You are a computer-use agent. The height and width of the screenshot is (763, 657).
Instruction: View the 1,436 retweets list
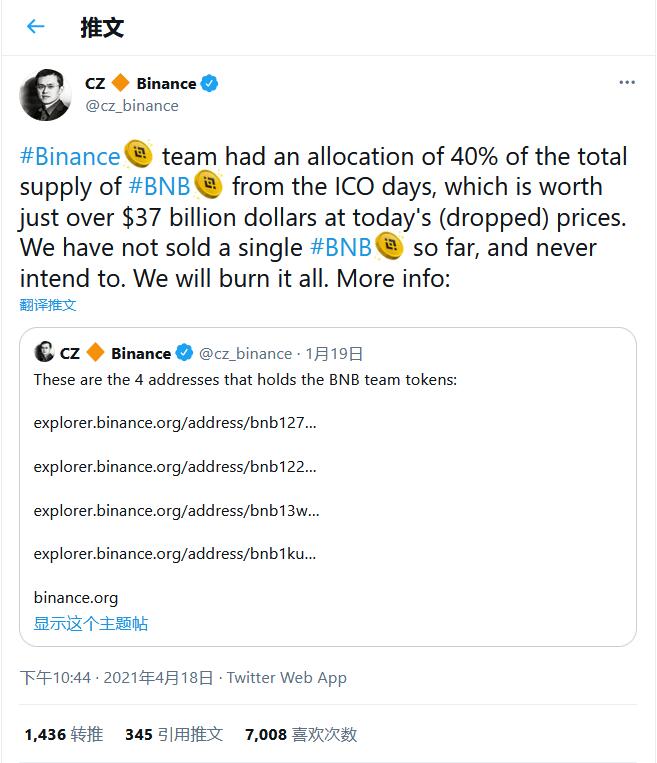[x=63, y=735]
